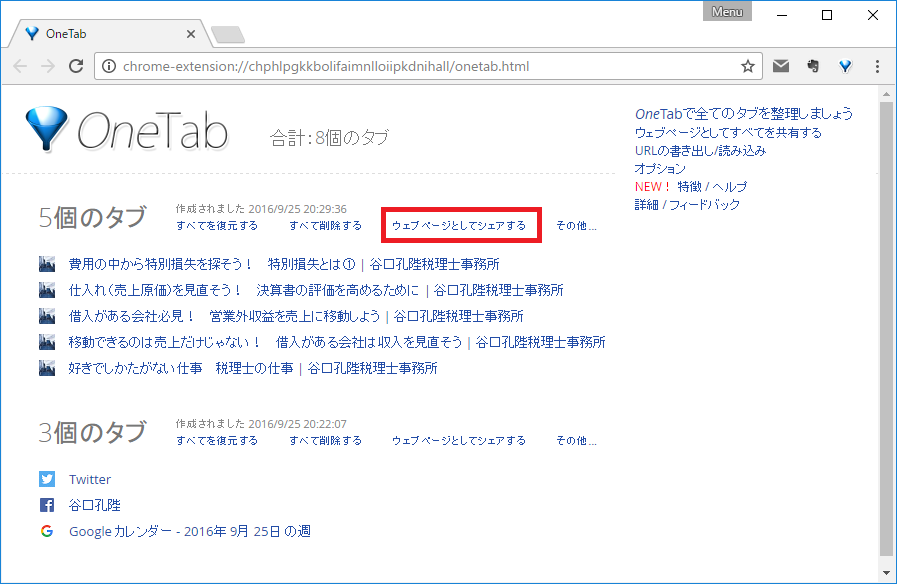Viewport: 897px width, 584px height.
Task: Open the Chrome three-dot menu
Action: (877, 67)
